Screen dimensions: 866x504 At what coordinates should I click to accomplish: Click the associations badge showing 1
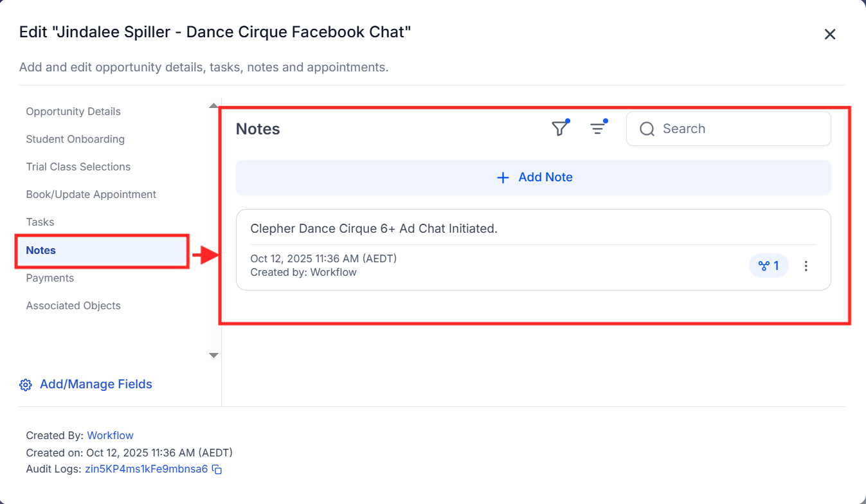769,265
